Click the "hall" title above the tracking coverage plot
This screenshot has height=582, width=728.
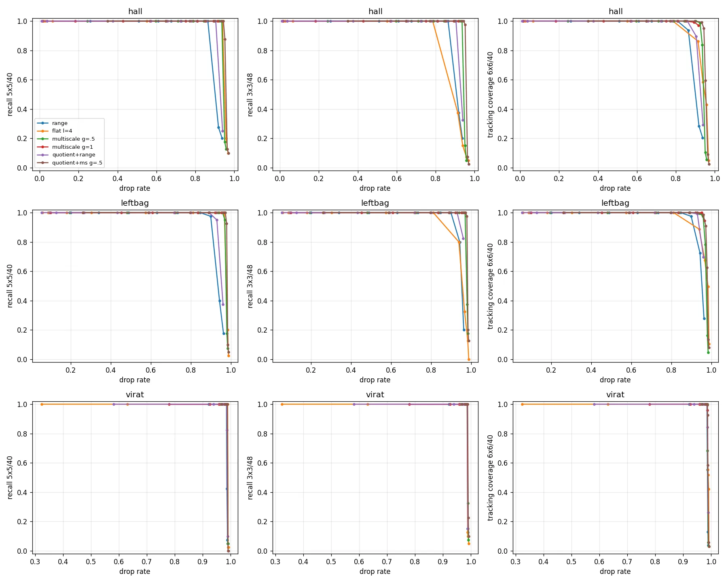(x=616, y=12)
